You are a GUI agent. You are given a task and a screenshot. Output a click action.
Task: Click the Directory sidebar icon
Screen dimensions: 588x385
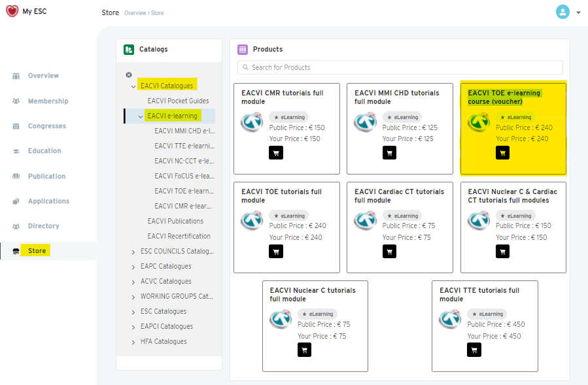[16, 226]
